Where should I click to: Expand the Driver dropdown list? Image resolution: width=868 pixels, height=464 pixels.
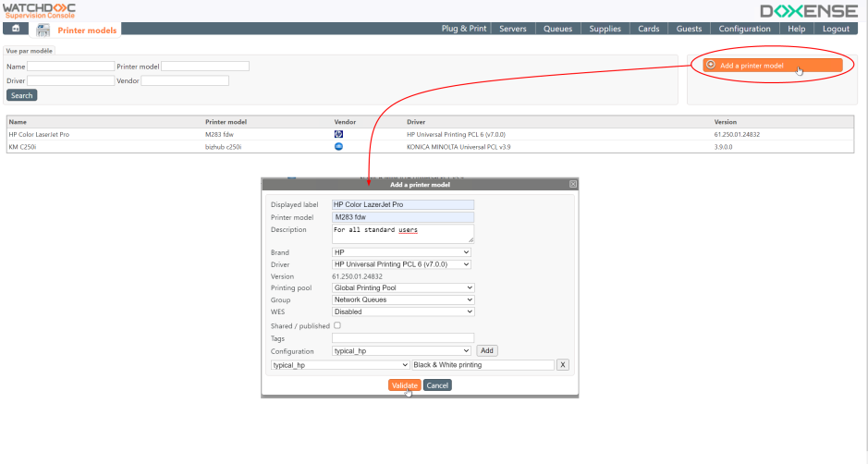(401, 264)
